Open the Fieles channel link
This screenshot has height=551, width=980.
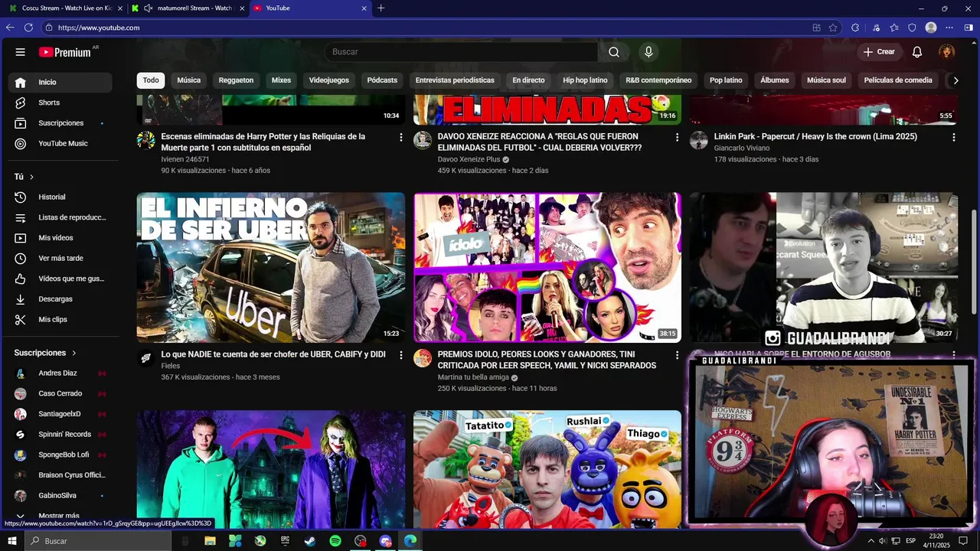tap(171, 366)
